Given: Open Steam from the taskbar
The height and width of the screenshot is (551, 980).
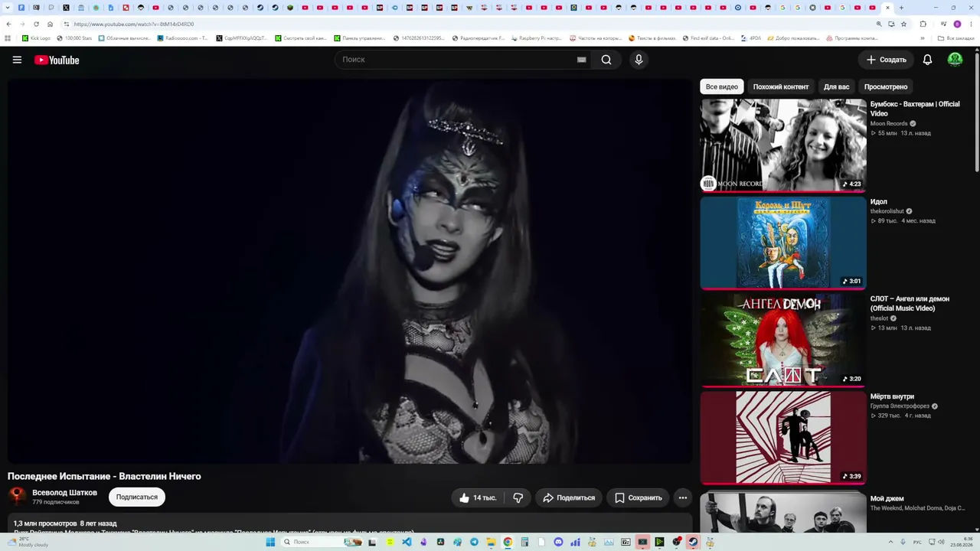Looking at the screenshot, I should pyautogui.click(x=693, y=542).
